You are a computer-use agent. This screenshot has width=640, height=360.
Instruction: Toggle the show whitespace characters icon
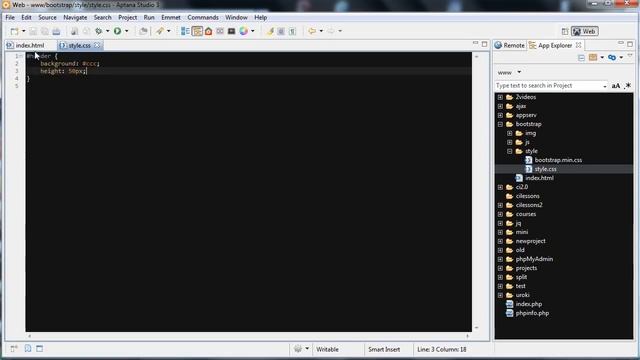point(292,31)
